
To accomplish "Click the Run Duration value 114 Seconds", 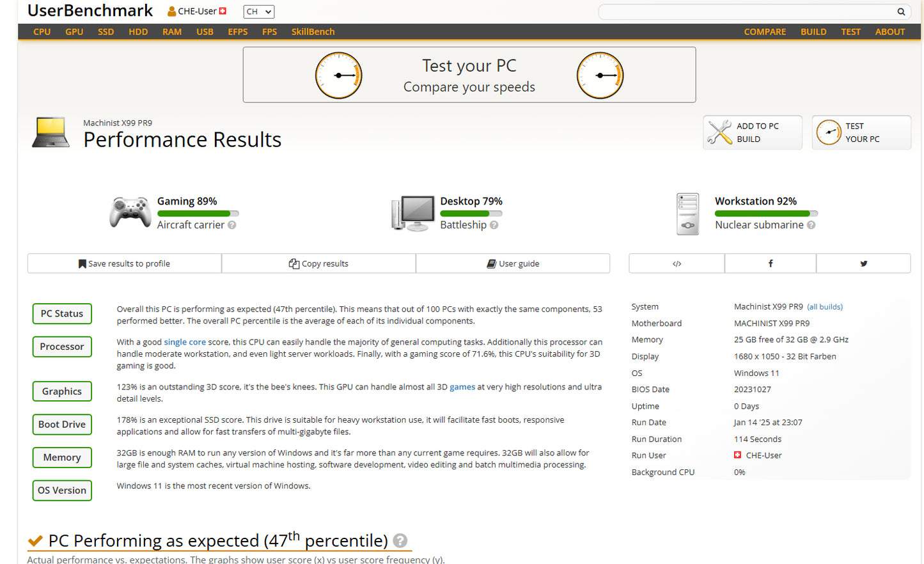I will click(x=758, y=439).
